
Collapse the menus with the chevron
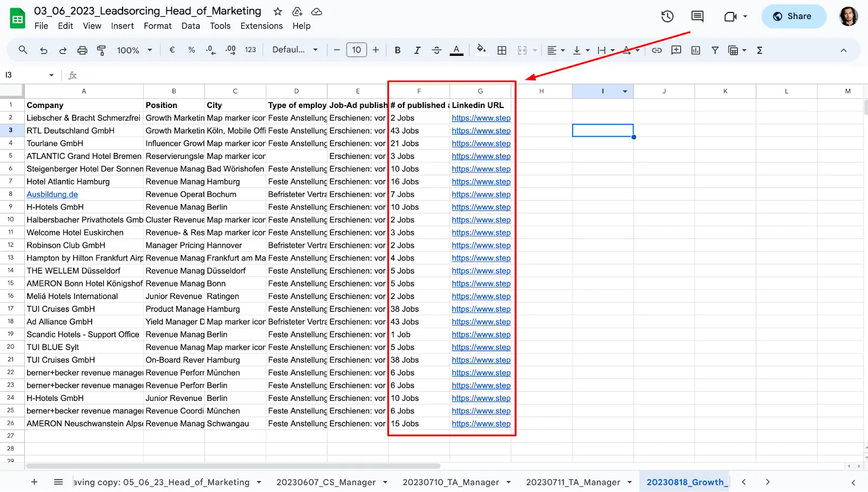click(x=844, y=50)
